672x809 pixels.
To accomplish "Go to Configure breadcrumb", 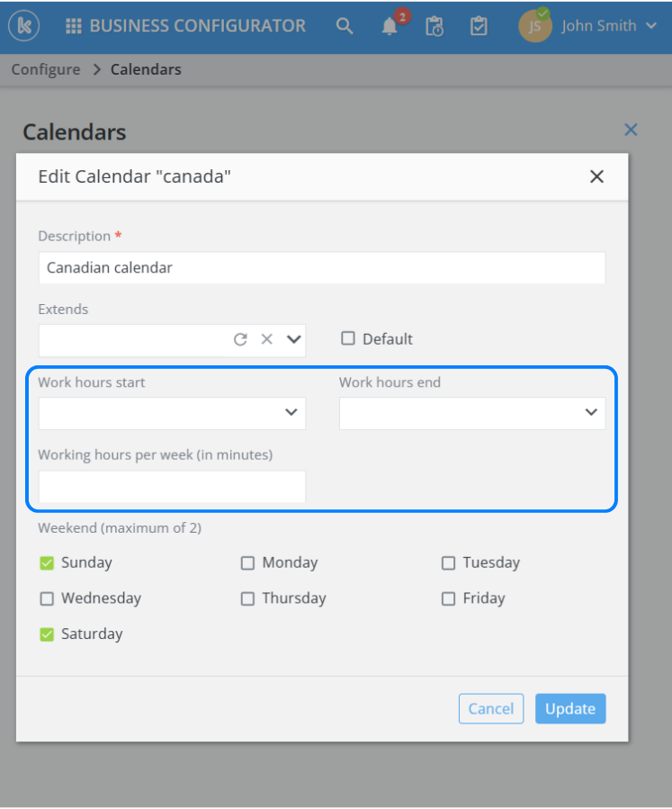I will (x=46, y=69).
